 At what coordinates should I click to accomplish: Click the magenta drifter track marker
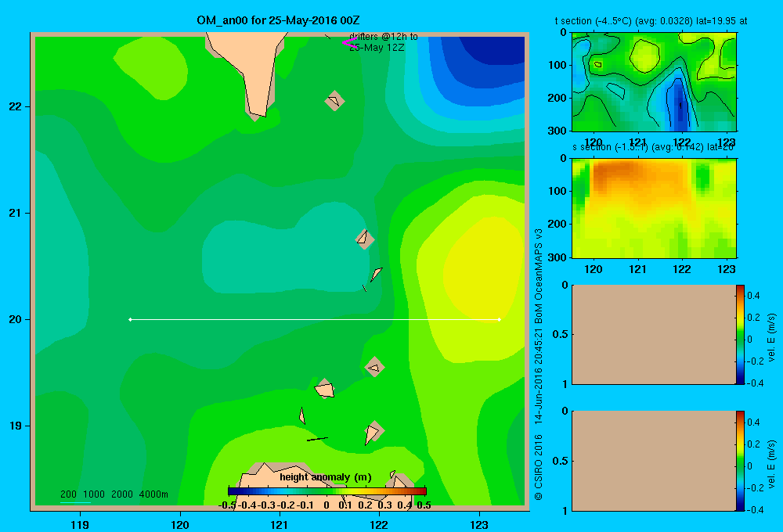[x=348, y=43]
